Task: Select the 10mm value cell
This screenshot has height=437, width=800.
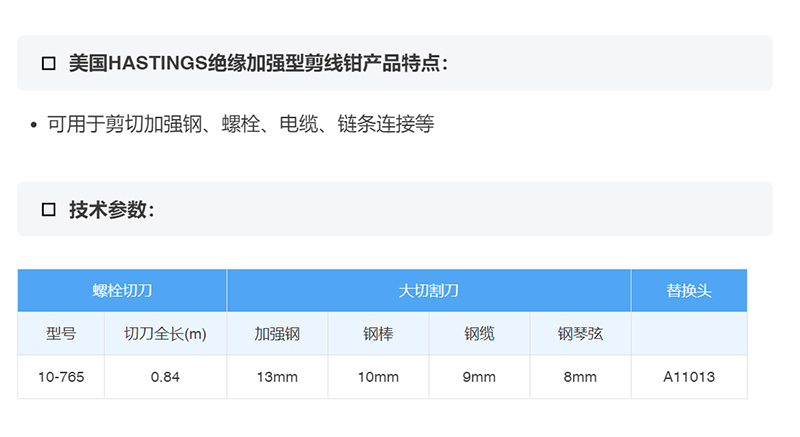Action: (378, 377)
